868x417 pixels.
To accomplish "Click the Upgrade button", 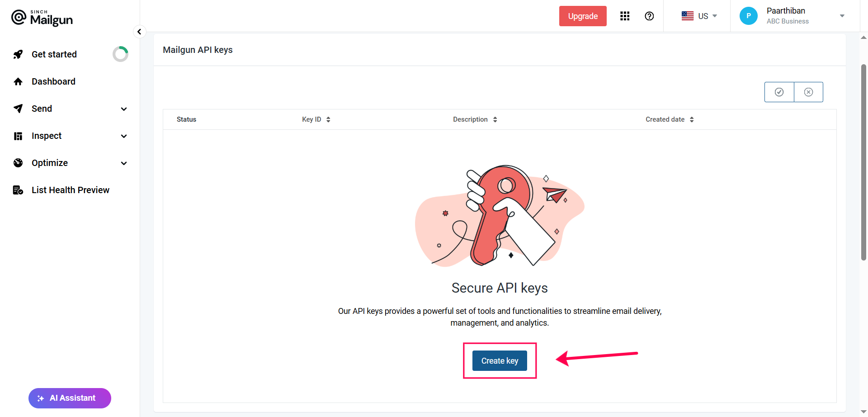I will 582,16.
